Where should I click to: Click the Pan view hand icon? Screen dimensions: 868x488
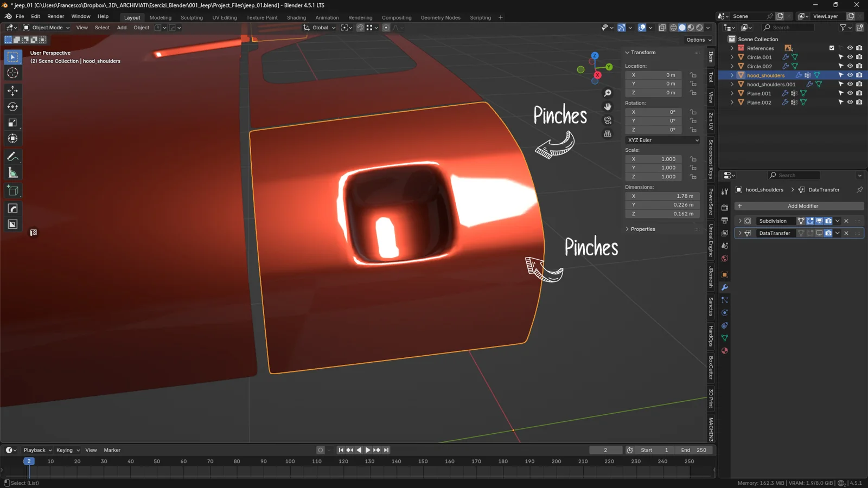tap(608, 107)
